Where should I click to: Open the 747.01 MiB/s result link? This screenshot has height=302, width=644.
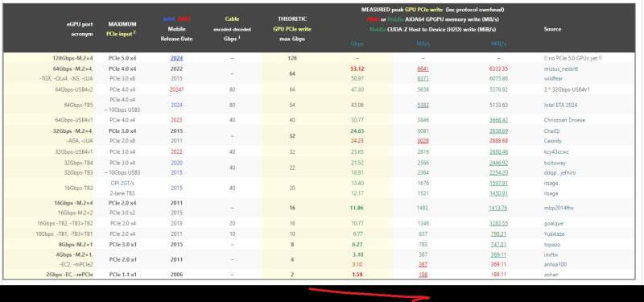(x=498, y=245)
